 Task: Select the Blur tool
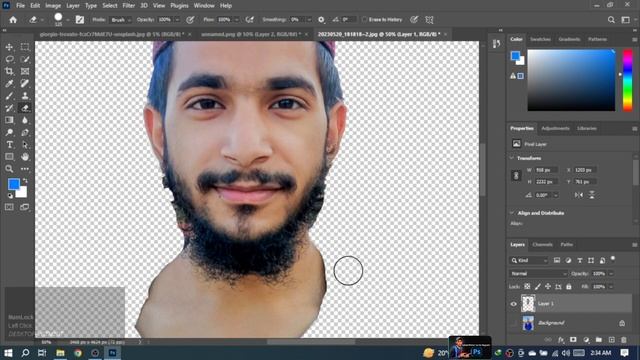25,120
